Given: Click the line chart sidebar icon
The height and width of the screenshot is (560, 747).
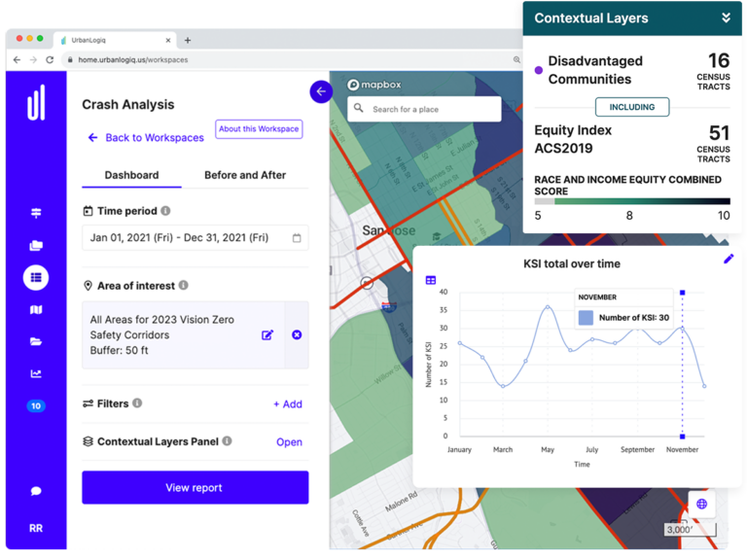Looking at the screenshot, I should pos(36,373).
